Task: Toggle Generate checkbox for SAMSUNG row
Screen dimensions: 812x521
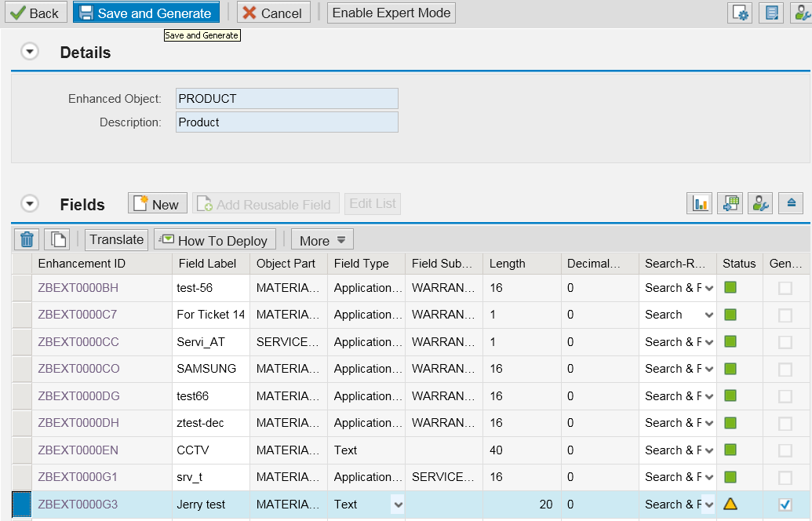Action: [785, 370]
